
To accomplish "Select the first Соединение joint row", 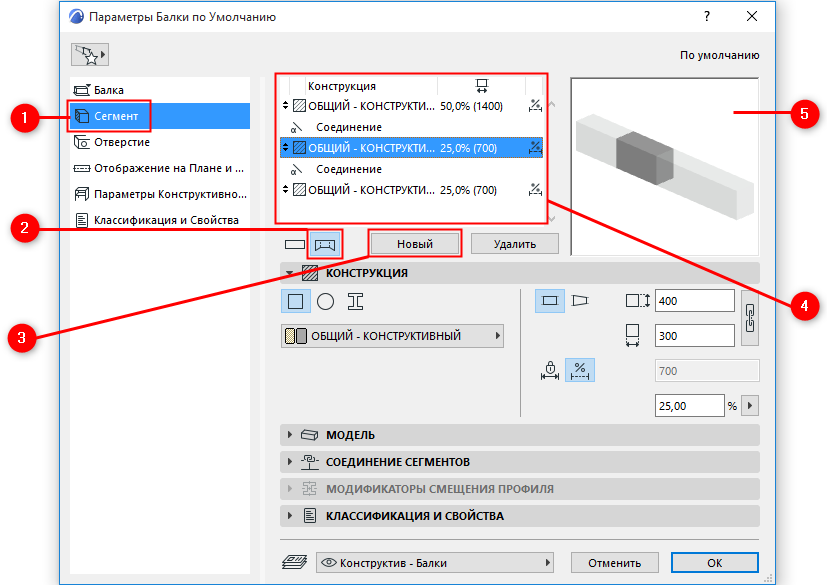I will click(411, 127).
